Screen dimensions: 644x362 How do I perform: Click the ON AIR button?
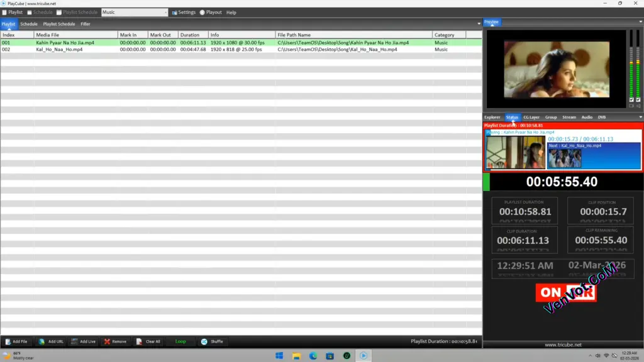565,292
